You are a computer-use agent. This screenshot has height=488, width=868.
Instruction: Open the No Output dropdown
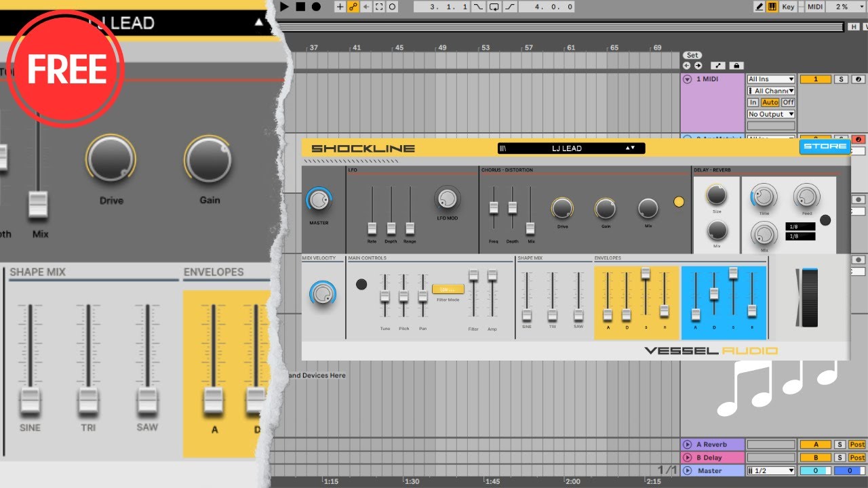tap(771, 115)
